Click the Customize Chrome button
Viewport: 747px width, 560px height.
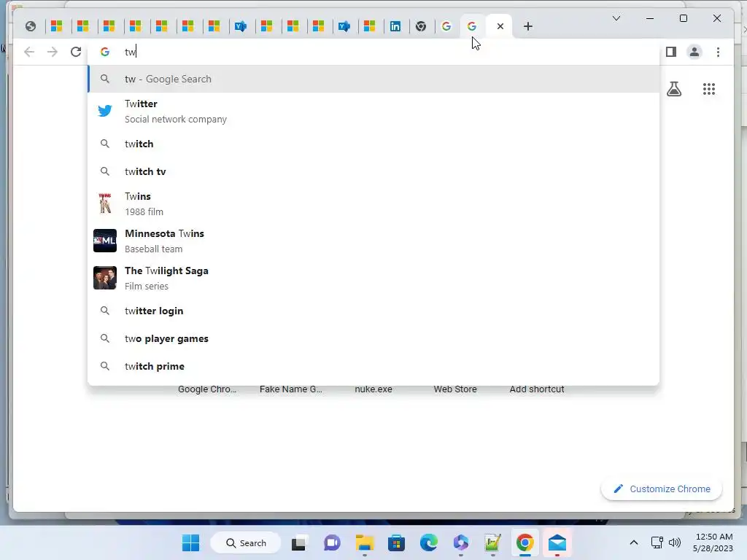(661, 489)
